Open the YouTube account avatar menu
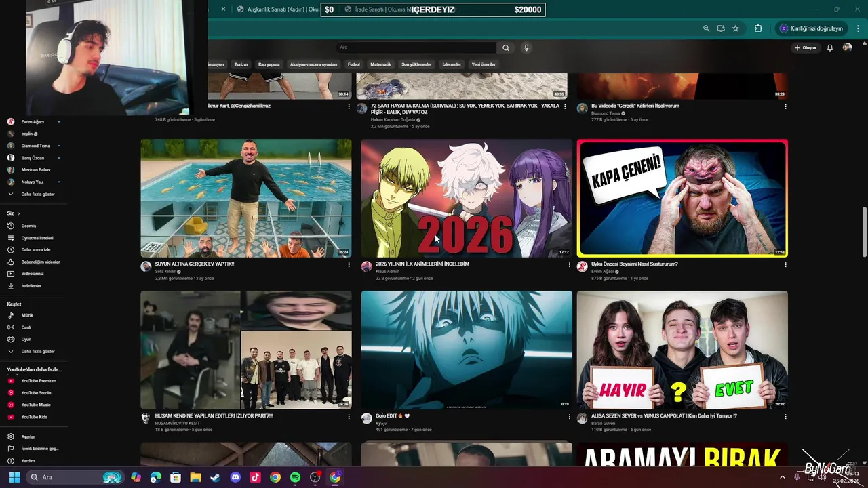This screenshot has width=868, height=488. (x=847, y=47)
